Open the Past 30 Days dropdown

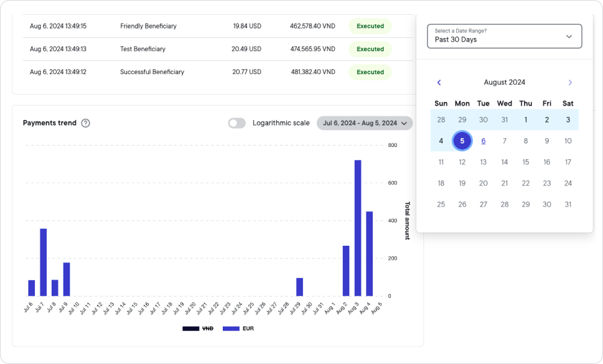pos(504,35)
